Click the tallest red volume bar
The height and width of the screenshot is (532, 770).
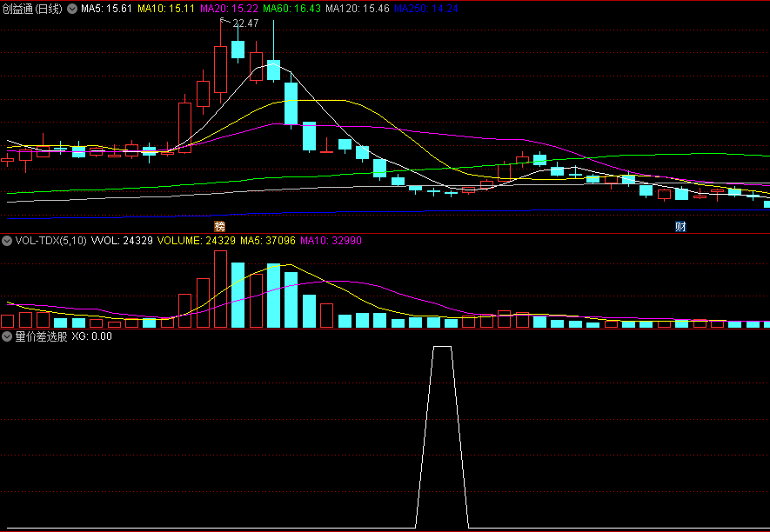click(x=220, y=289)
